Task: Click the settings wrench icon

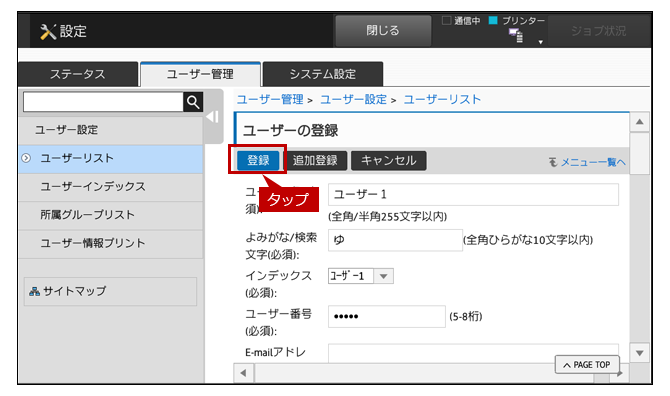Action: pos(48,32)
